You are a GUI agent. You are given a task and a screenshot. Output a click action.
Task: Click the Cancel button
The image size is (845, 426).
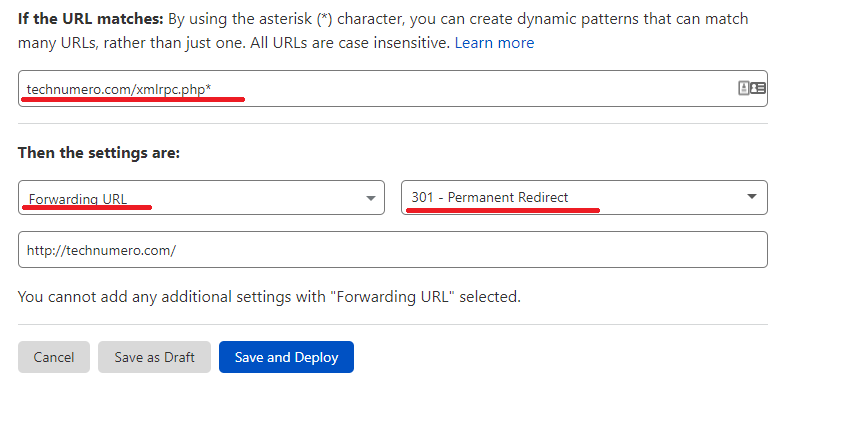(54, 357)
